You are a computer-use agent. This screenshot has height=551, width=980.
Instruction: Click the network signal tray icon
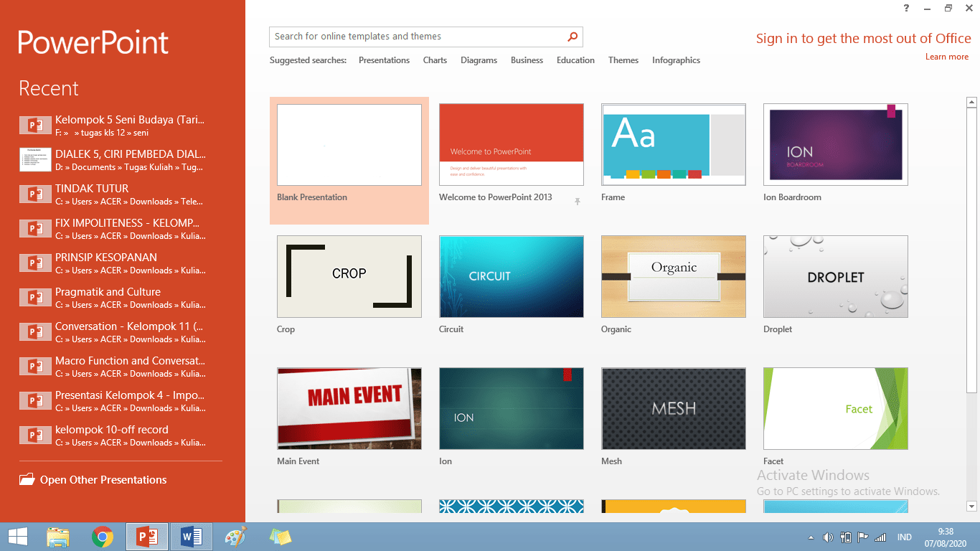point(880,537)
